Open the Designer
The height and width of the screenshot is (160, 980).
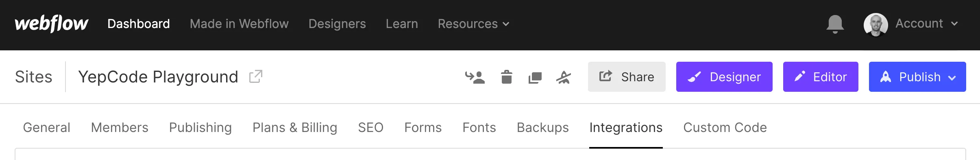724,77
